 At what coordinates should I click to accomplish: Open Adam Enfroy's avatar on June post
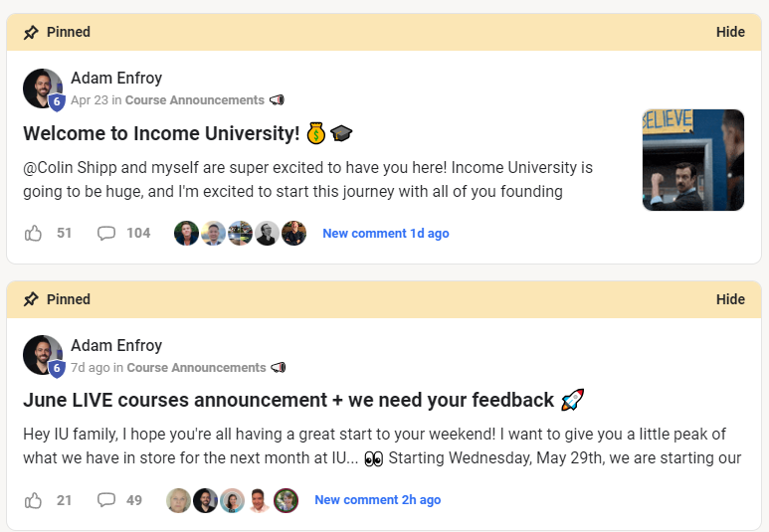[x=43, y=355]
